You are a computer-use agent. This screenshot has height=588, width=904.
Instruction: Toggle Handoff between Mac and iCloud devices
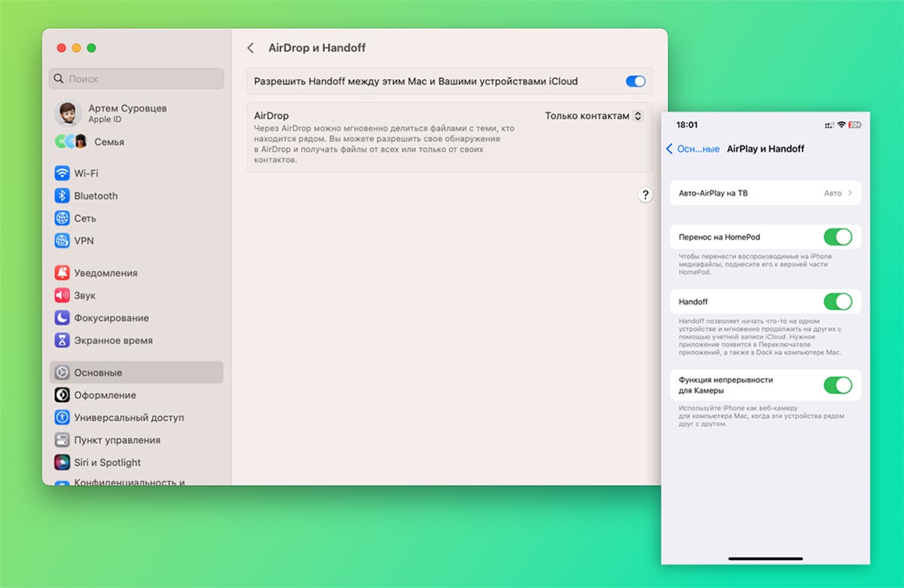point(636,81)
